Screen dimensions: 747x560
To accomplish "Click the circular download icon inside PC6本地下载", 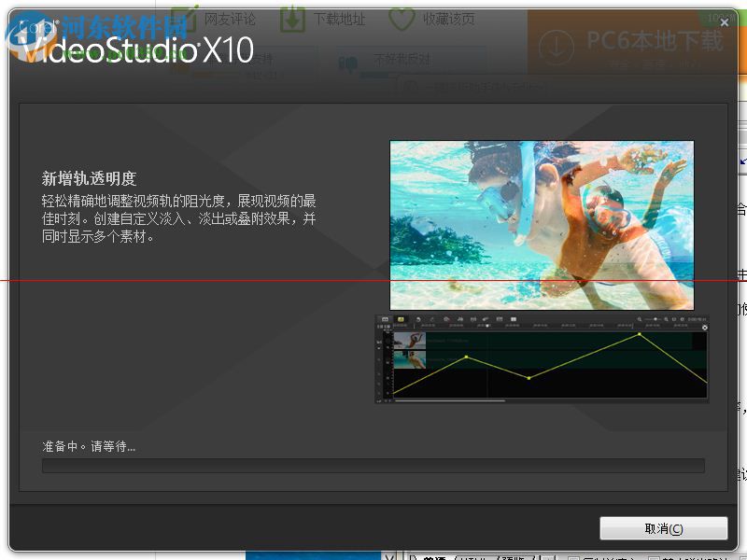I will (x=558, y=44).
